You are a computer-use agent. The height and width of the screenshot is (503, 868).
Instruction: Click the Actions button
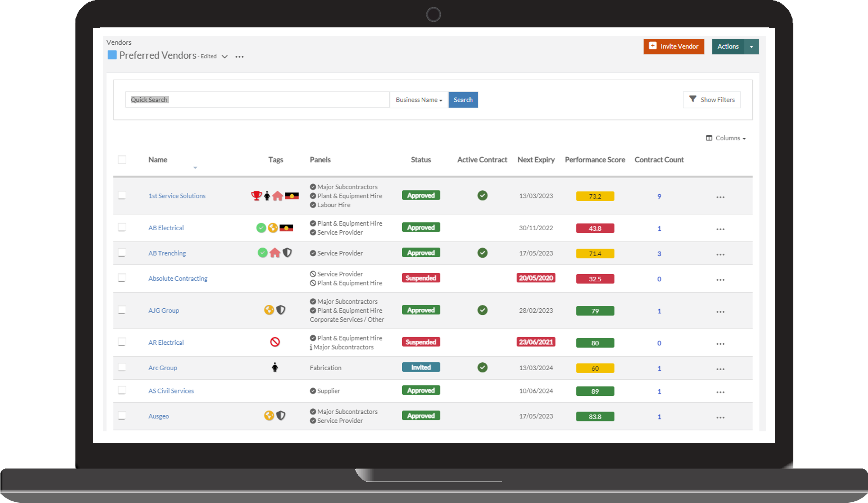pos(728,47)
